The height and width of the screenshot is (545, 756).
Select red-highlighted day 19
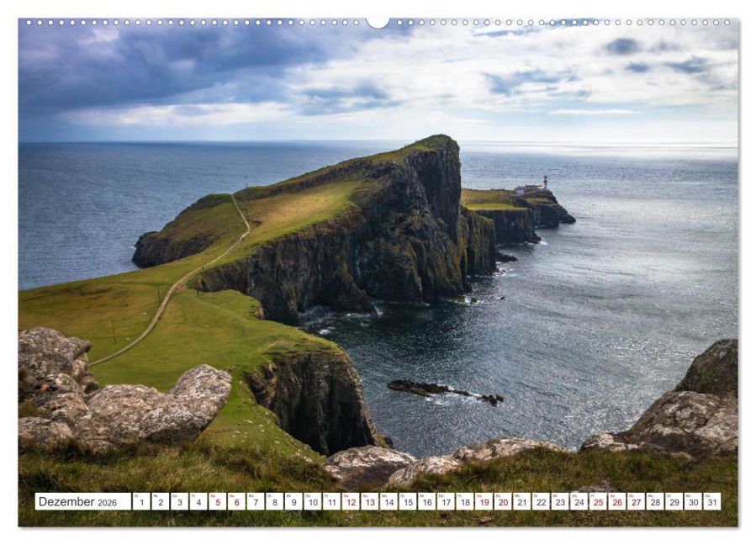pos(484,501)
